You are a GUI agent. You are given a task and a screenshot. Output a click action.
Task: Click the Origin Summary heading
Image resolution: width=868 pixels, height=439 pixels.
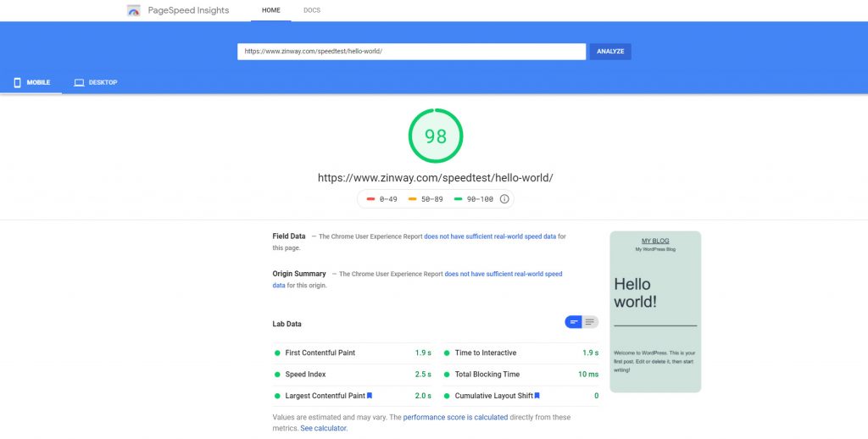pos(299,274)
